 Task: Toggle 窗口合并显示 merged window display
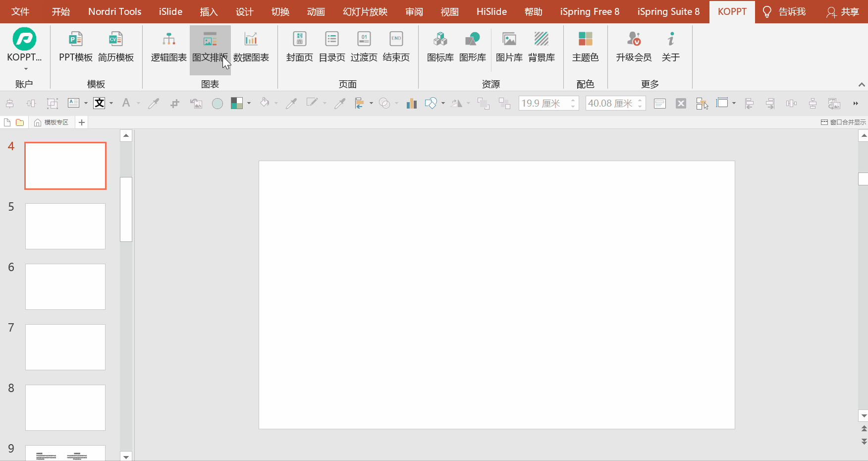pos(843,122)
